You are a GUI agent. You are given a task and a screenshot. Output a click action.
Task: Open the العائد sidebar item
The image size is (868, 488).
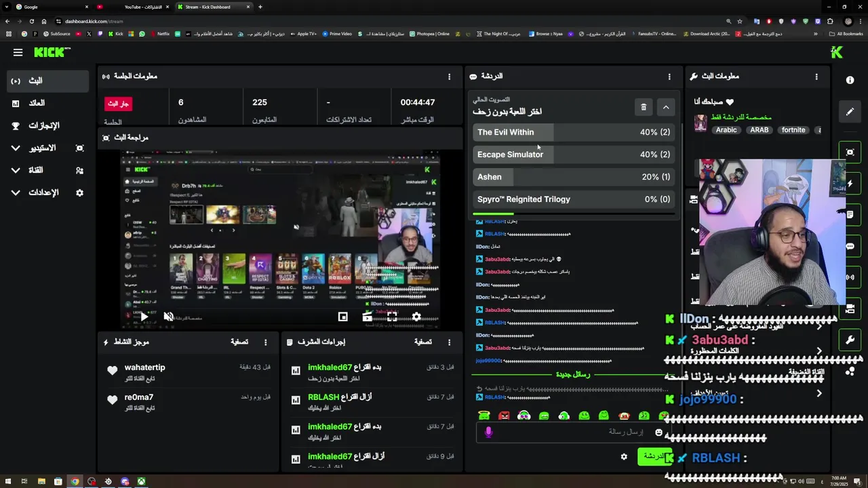coord(48,103)
